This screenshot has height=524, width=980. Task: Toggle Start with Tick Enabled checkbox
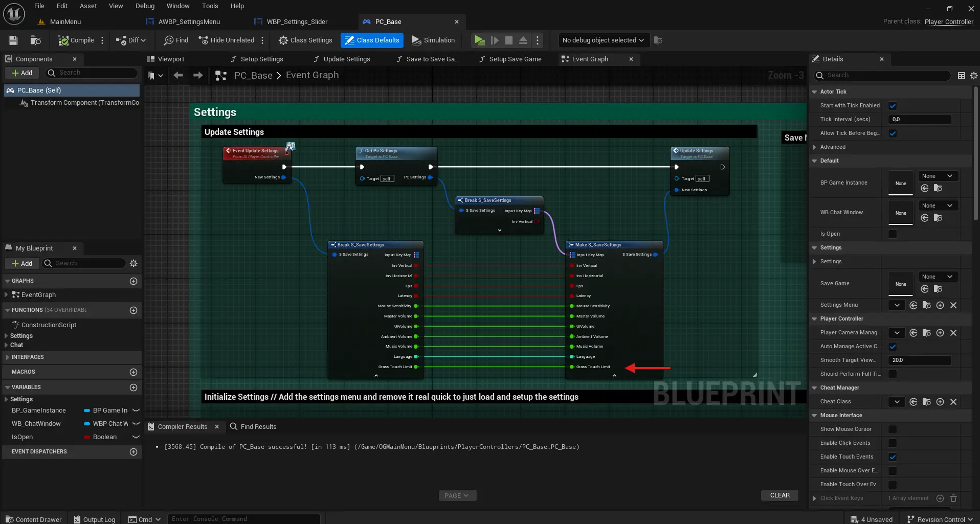click(893, 106)
